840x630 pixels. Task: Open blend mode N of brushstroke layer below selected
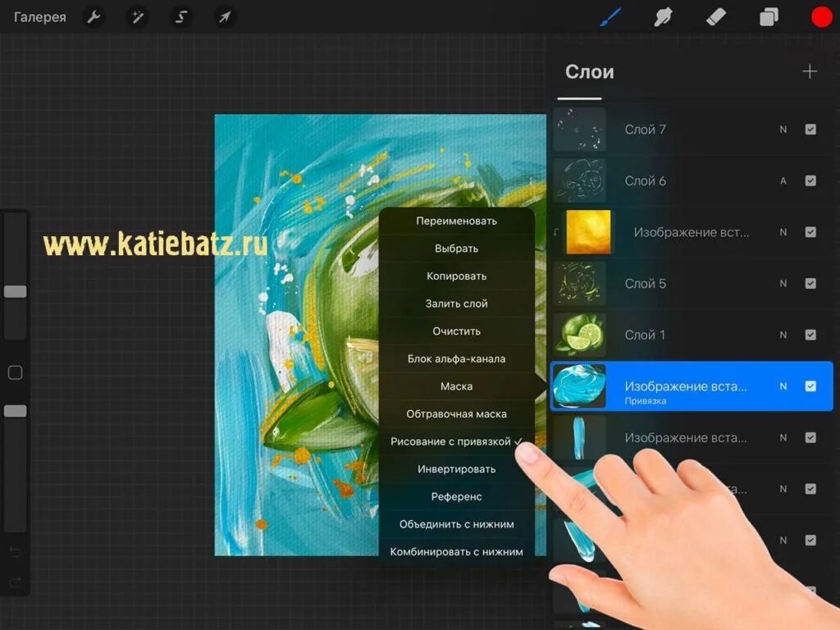click(783, 438)
